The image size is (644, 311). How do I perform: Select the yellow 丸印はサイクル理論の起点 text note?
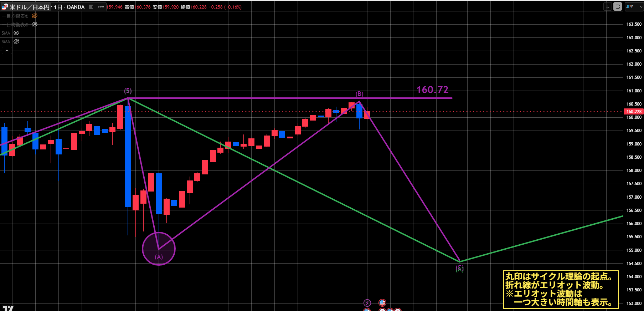(561, 289)
